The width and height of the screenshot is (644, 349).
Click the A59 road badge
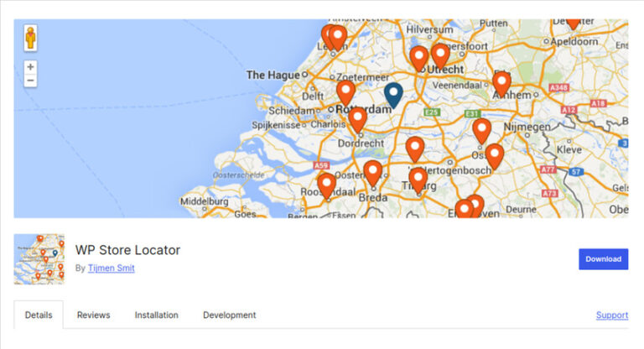coord(321,165)
